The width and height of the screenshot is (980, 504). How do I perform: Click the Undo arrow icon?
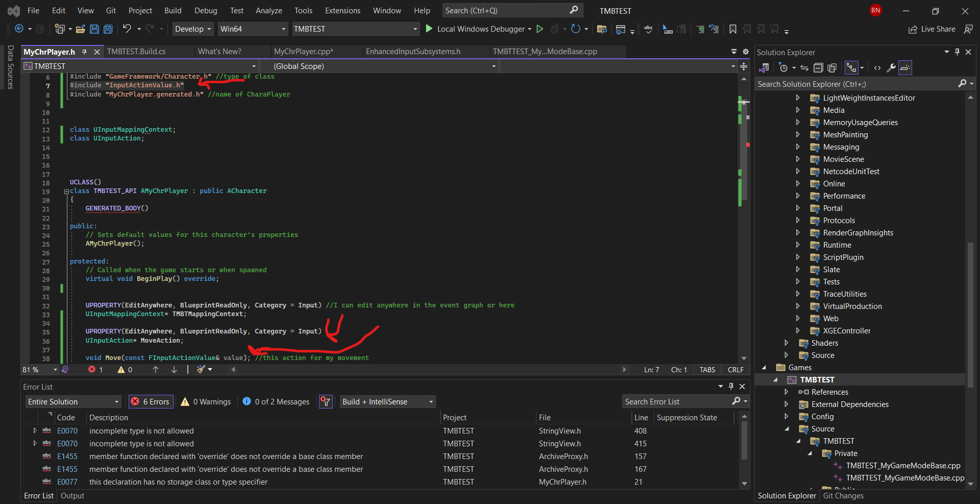127,29
